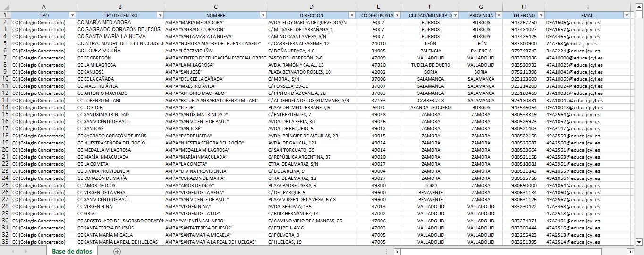This screenshot has width=644, height=255.
Task: Select the cell containing CC MARÍA MEDIADORA
Action: [120, 22]
